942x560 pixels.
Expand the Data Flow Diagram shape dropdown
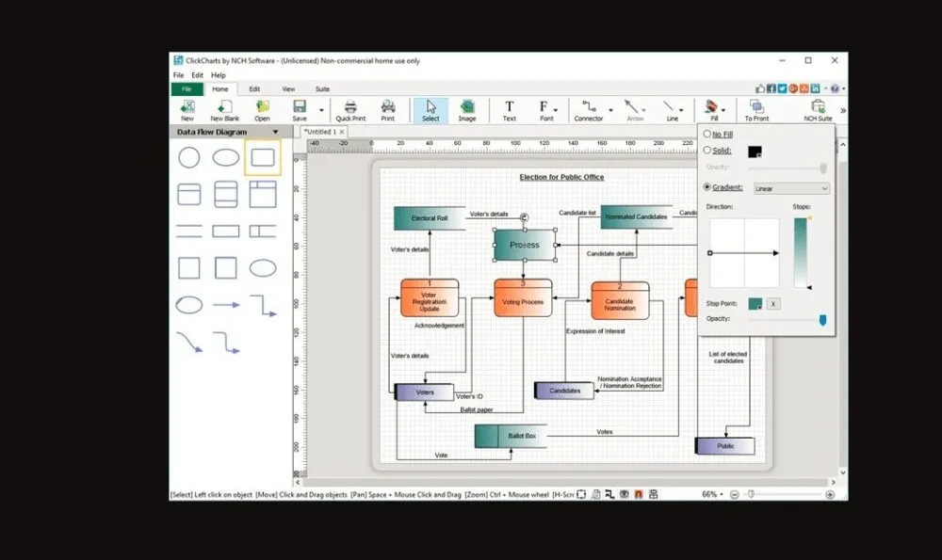click(x=276, y=132)
